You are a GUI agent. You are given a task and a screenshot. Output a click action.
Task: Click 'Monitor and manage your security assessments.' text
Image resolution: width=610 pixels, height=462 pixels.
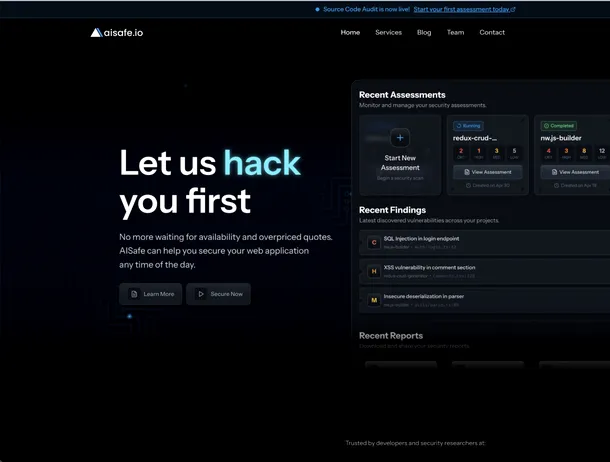422,105
